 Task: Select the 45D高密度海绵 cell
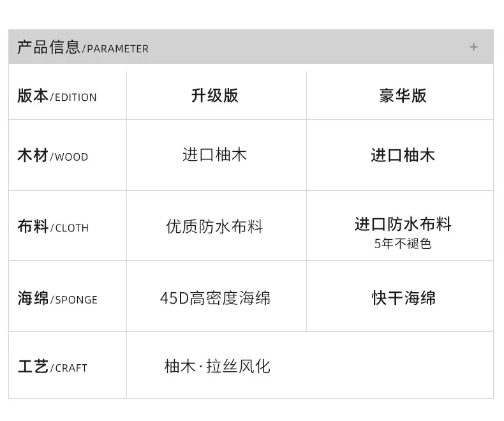(x=215, y=298)
